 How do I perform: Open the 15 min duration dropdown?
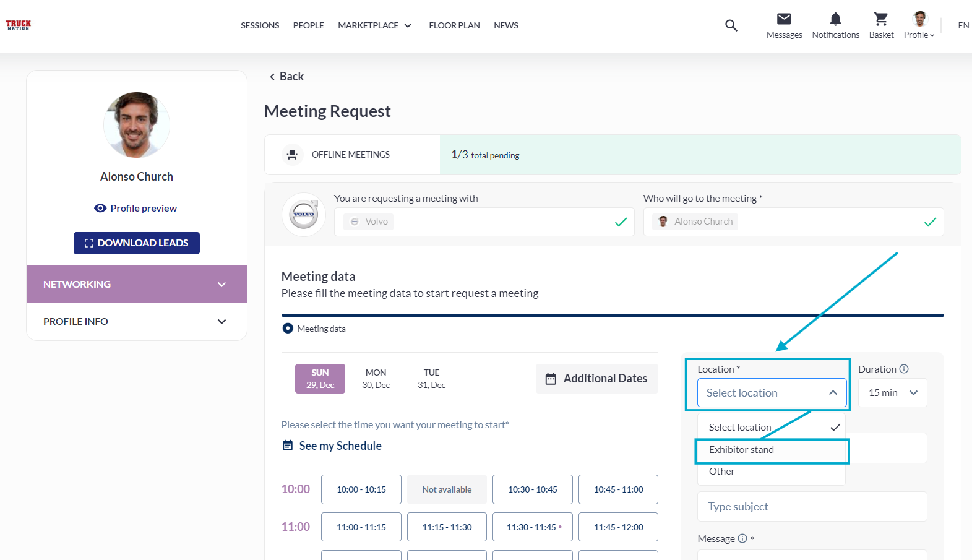coord(892,393)
